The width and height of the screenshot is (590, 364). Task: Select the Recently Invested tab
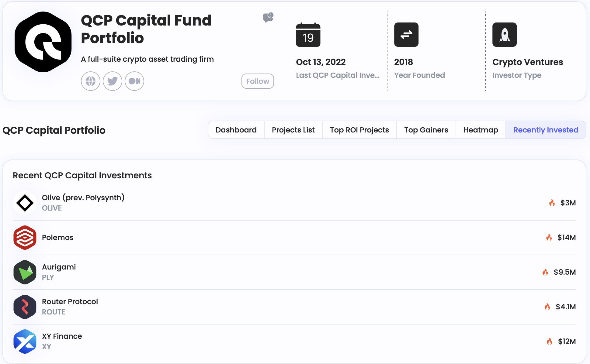point(546,130)
